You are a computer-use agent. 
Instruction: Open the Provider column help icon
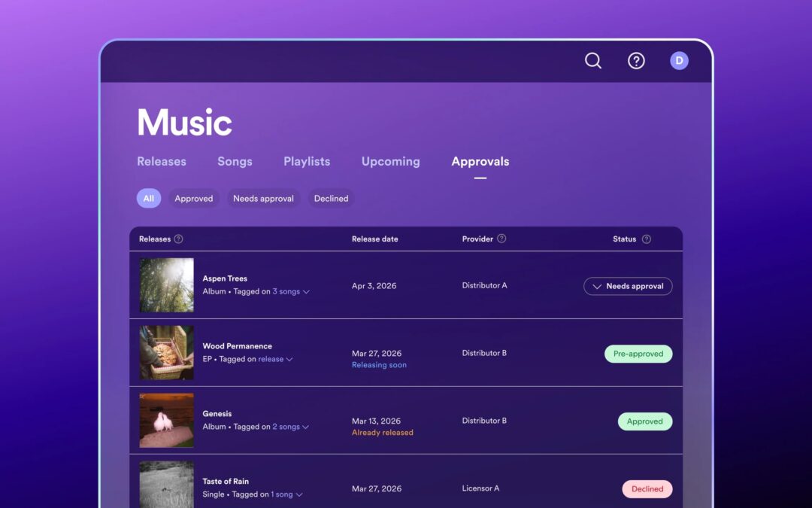coord(501,239)
